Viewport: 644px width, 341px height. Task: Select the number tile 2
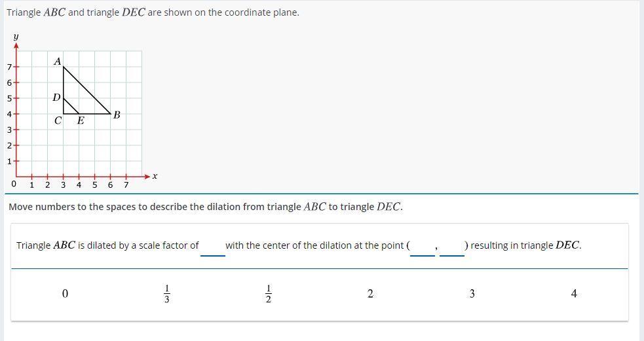(x=370, y=294)
